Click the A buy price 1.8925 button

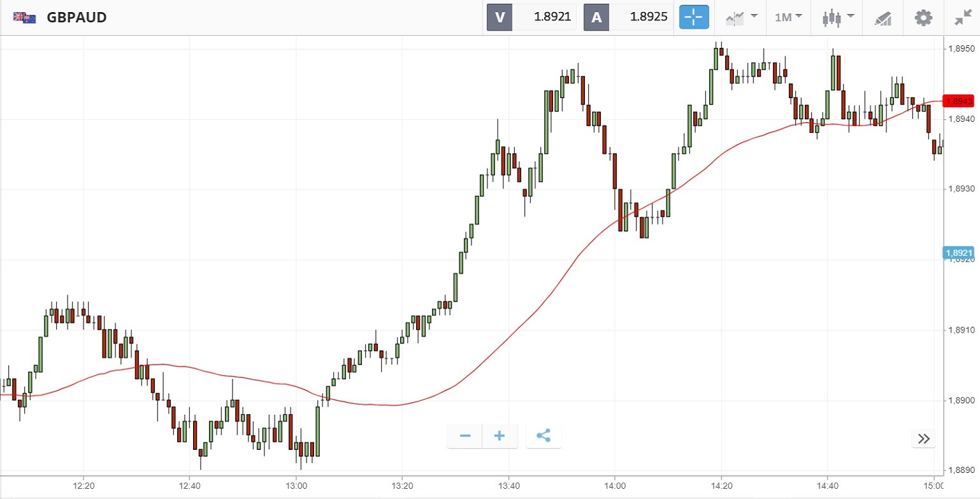628,17
